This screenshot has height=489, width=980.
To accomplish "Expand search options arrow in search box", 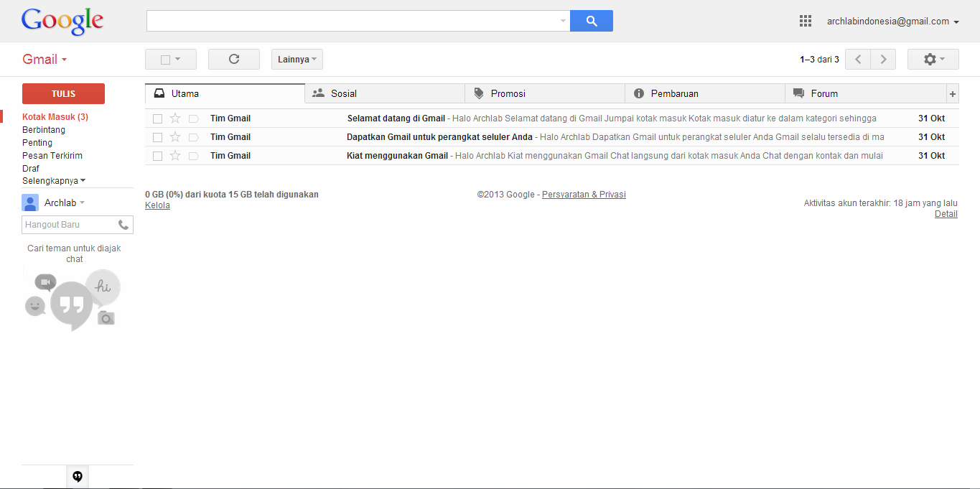I will pos(563,21).
